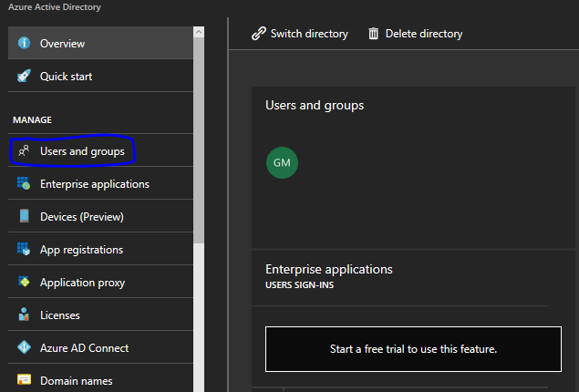The image size is (579, 392).
Task: Click Delete directory button
Action: coord(416,34)
